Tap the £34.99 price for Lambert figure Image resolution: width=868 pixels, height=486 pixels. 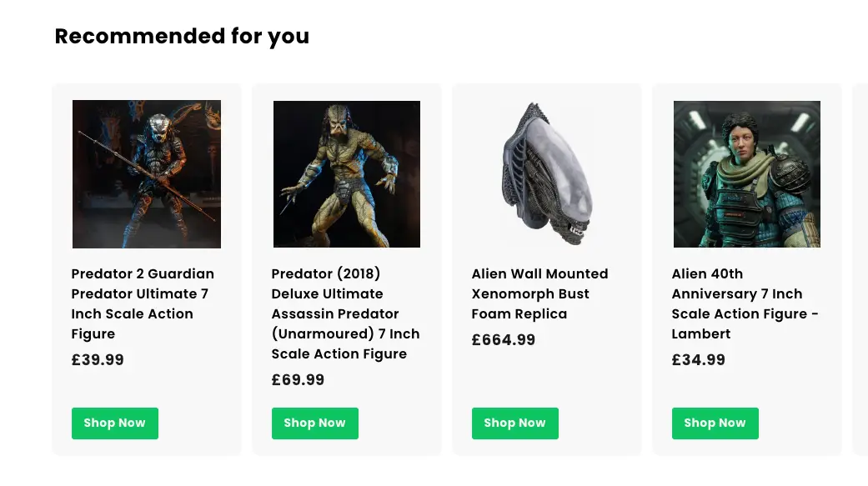698,360
